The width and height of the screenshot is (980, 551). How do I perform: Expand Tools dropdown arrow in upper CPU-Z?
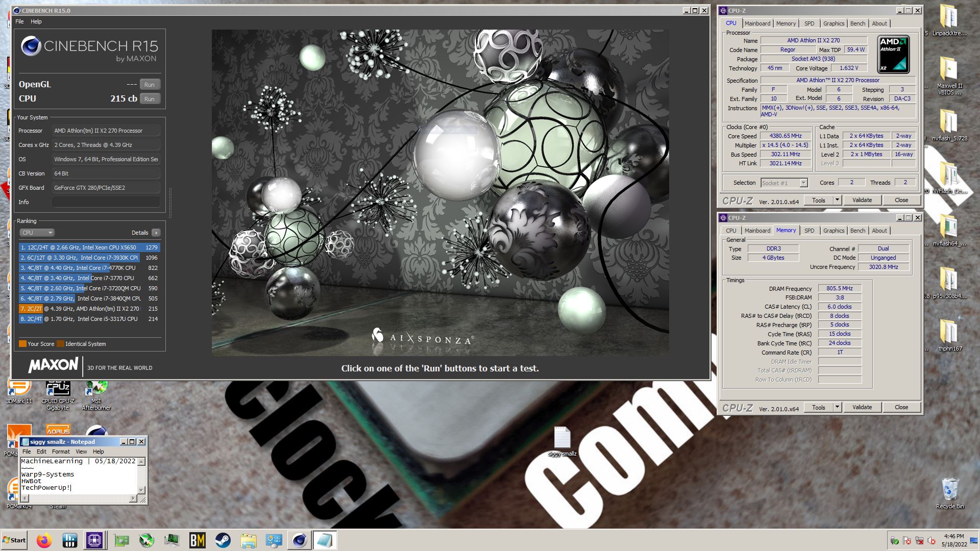click(x=837, y=201)
